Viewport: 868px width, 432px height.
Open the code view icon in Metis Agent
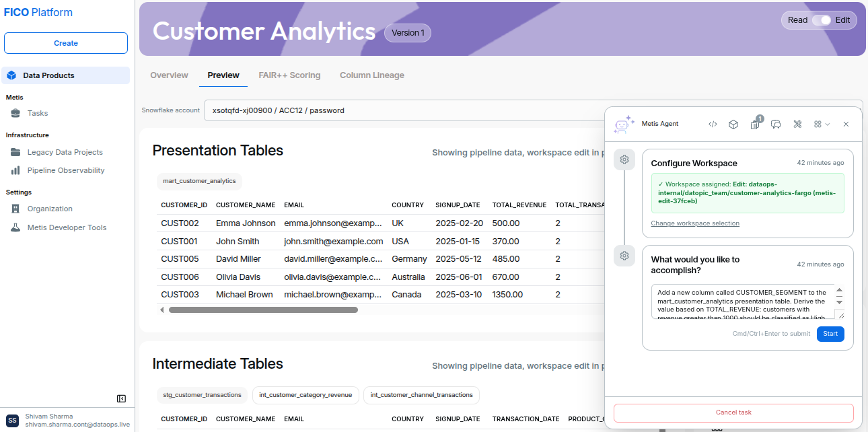click(x=713, y=124)
